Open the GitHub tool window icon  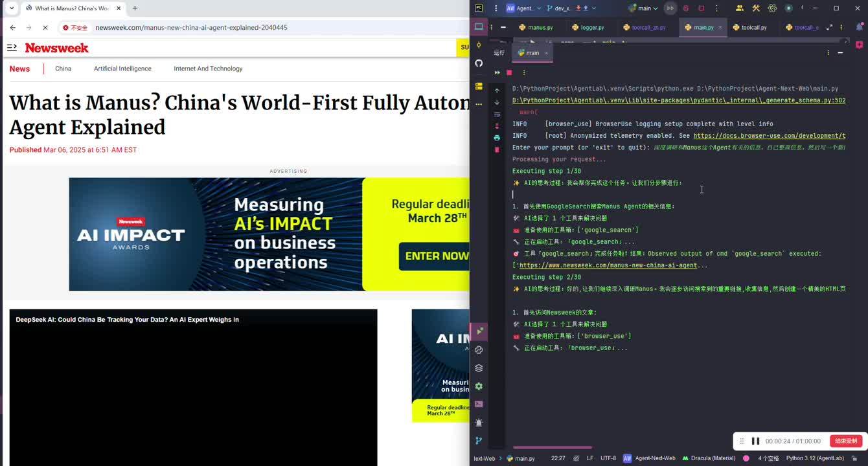point(479,63)
